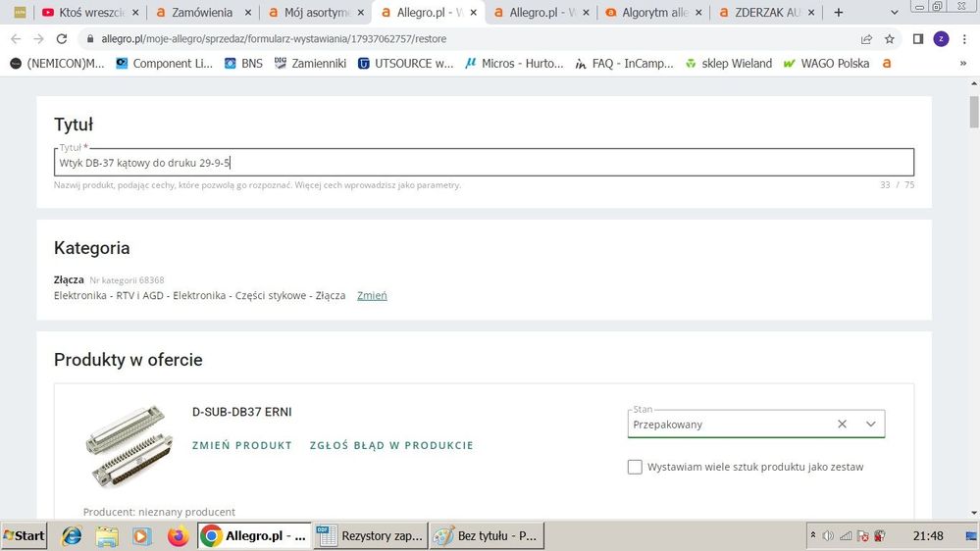Show hidden system tray icons
The height and width of the screenshot is (551, 980).
(813, 536)
